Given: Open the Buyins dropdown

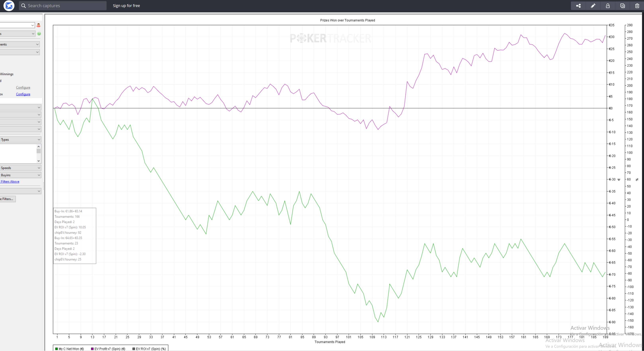Looking at the screenshot, I should point(39,175).
